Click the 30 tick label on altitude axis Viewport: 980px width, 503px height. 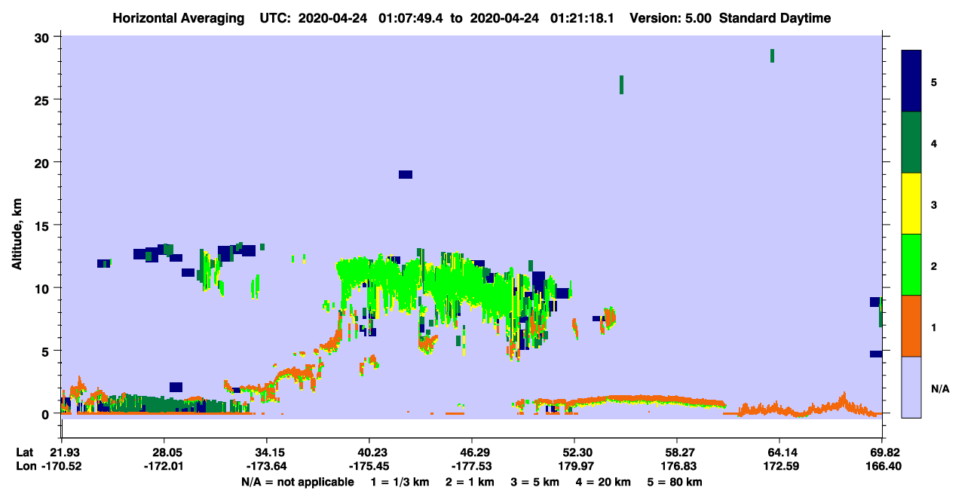[44, 37]
